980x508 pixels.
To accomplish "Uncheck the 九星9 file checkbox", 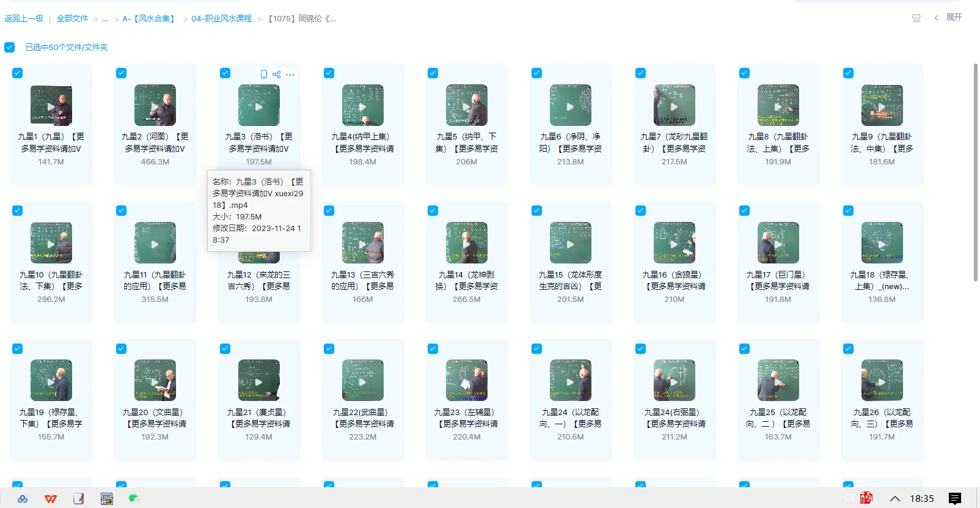I will coord(848,73).
